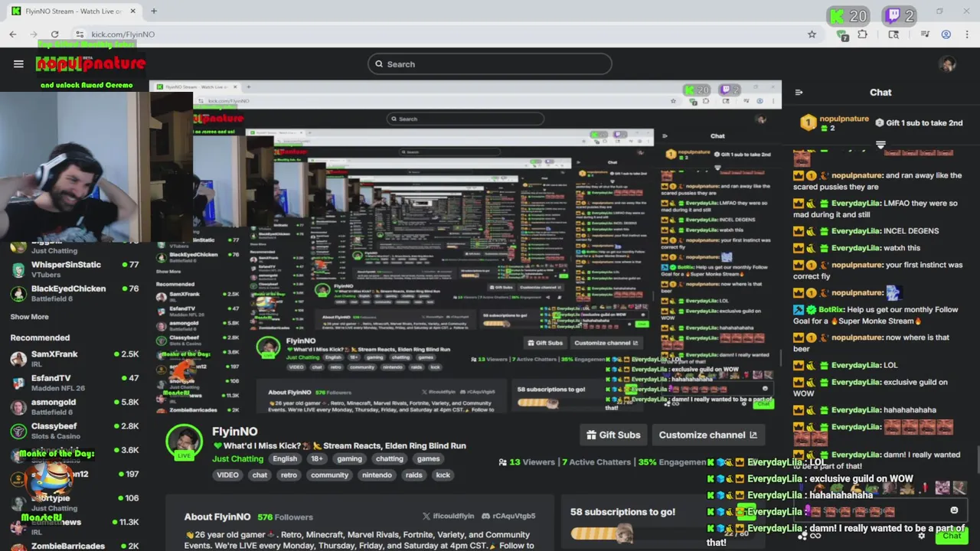Open new browser tab plus button
980x551 pixels.
tap(154, 11)
